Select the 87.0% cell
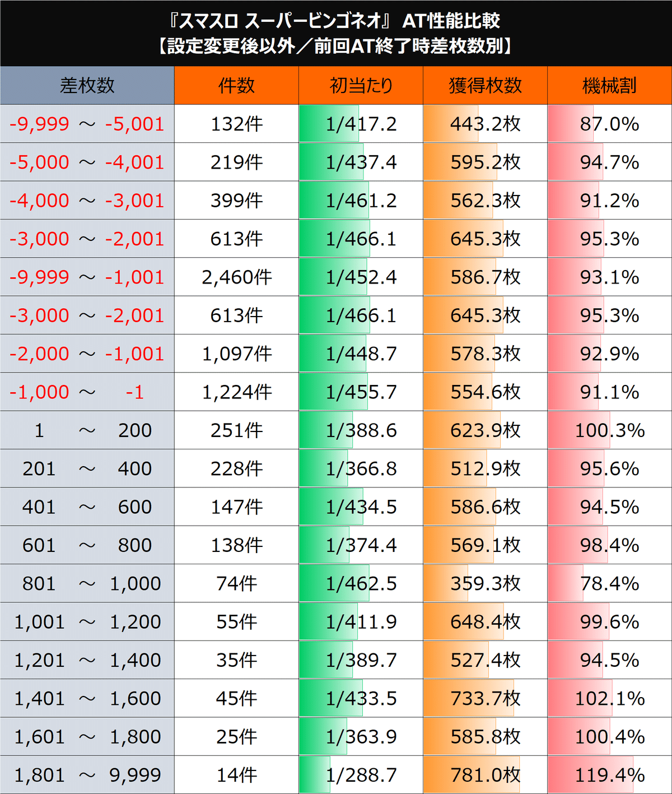Image resolution: width=672 pixels, height=794 pixels. tap(609, 124)
